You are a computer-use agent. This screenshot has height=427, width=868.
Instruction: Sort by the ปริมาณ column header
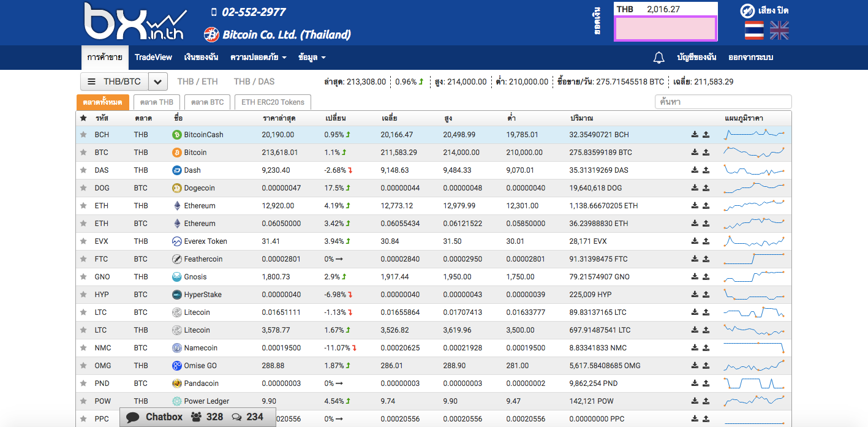click(x=582, y=118)
